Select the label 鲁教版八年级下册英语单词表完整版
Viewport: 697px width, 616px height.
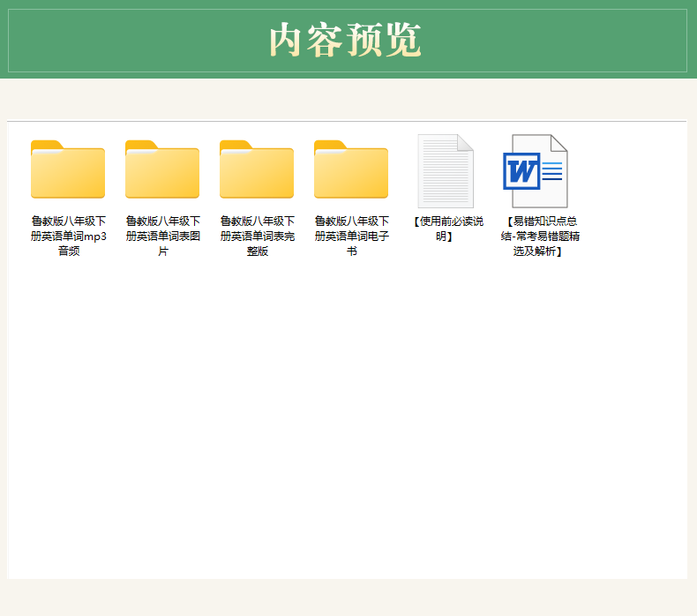point(258,237)
